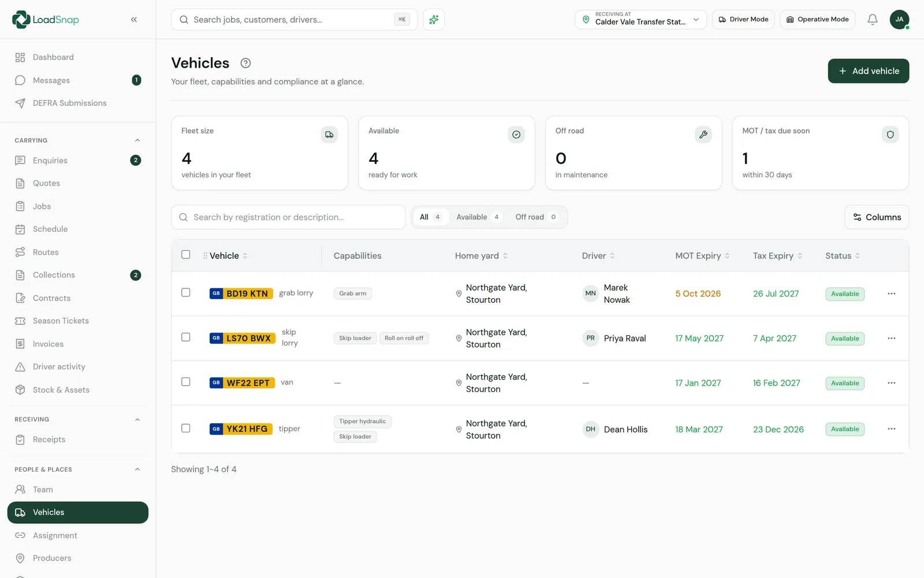The image size is (924, 578).
Task: Collapse the Receiving sidebar section
Action: click(x=137, y=420)
